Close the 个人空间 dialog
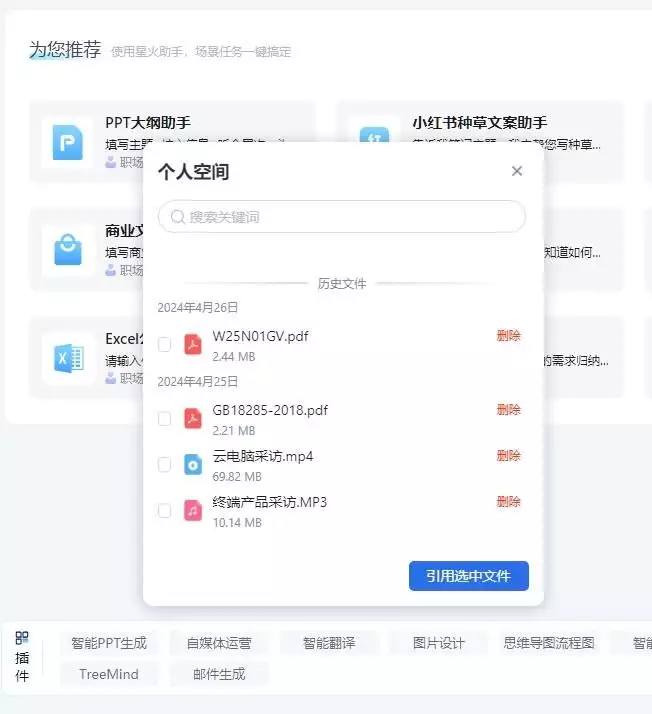Viewport: 652px width, 714px height. tap(517, 171)
